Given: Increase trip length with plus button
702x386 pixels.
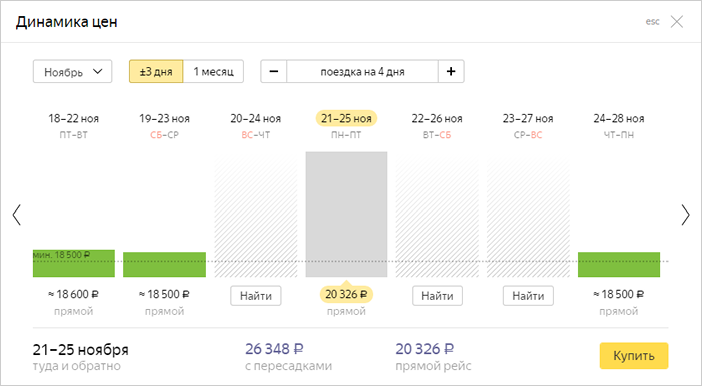Looking at the screenshot, I should 451,71.
